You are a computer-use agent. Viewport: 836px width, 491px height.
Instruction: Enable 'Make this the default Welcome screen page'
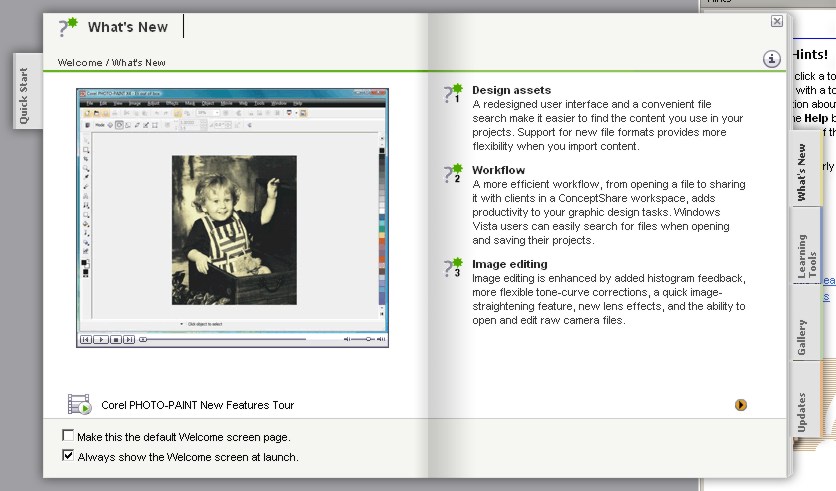(x=68, y=436)
